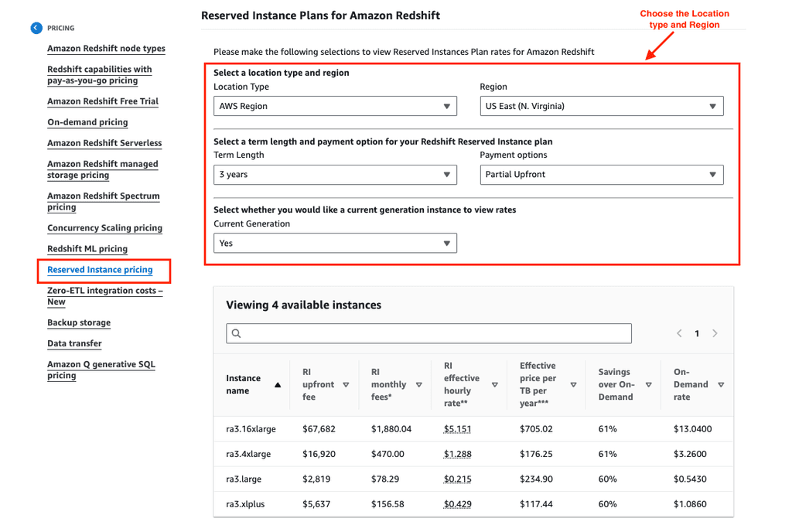Select Backup storage in the sidebar
Image resolution: width=792 pixels, height=532 pixels.
pos(78,322)
